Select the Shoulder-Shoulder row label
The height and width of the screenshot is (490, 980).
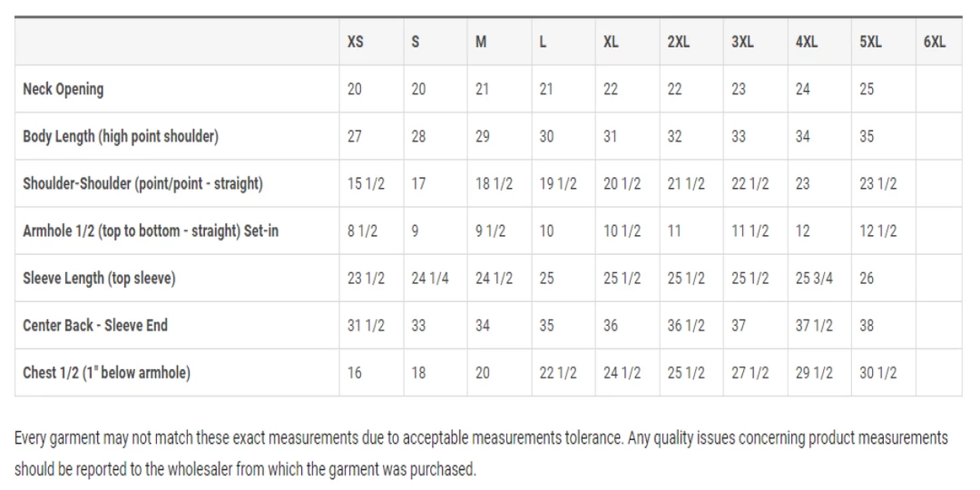pyautogui.click(x=142, y=183)
